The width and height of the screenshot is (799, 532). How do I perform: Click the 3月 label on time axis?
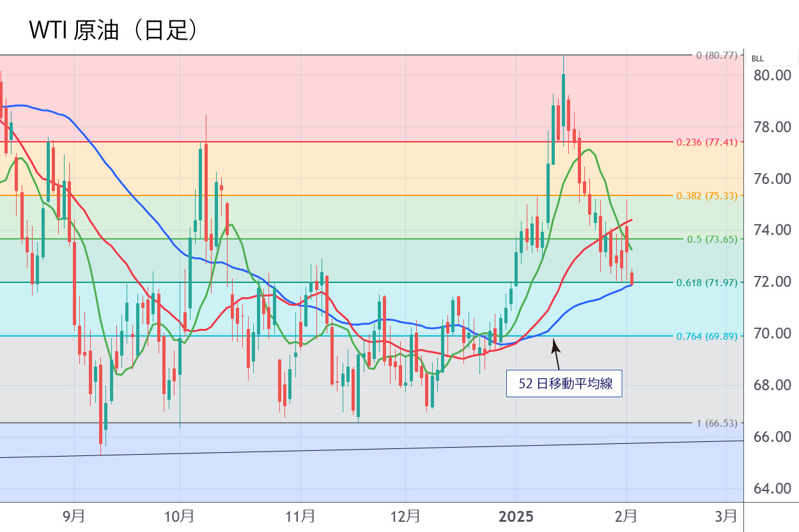click(x=725, y=515)
